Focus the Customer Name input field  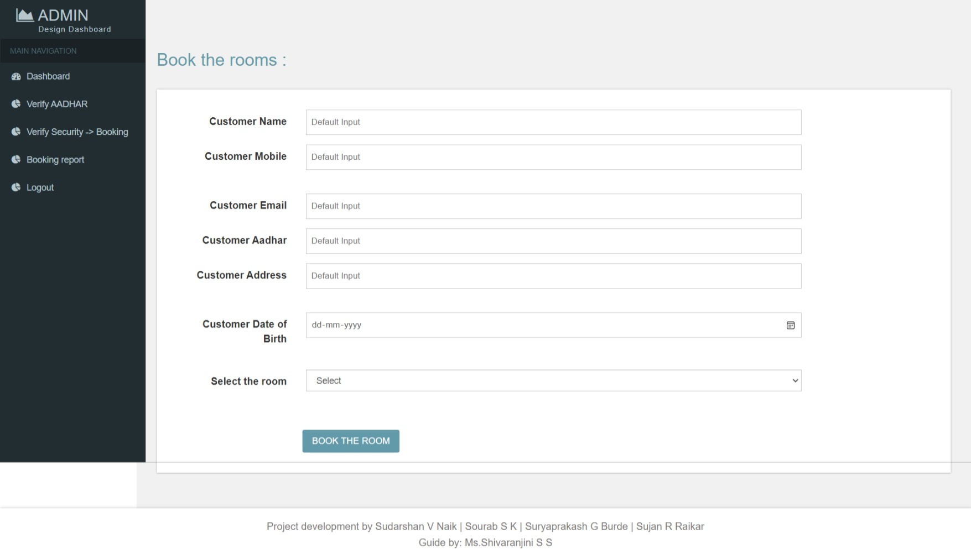(553, 122)
